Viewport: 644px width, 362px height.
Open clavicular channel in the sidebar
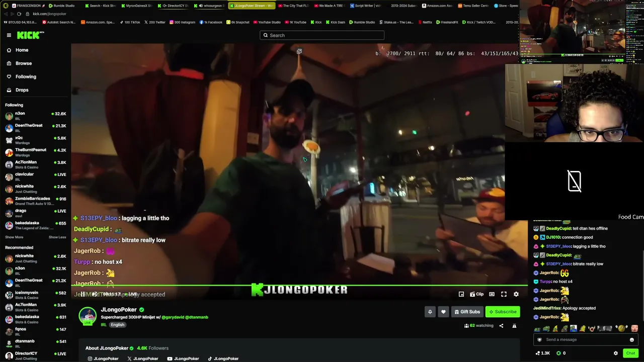[35, 176]
